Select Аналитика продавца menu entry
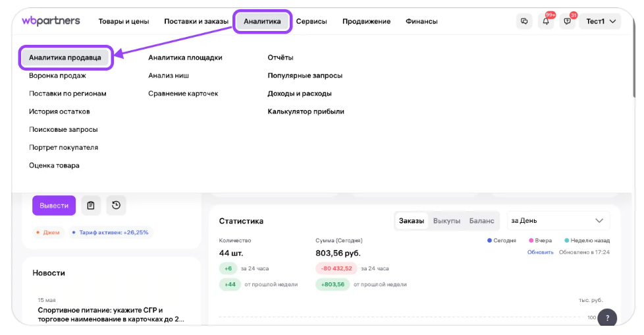The width and height of the screenshot is (644, 335). click(x=65, y=57)
